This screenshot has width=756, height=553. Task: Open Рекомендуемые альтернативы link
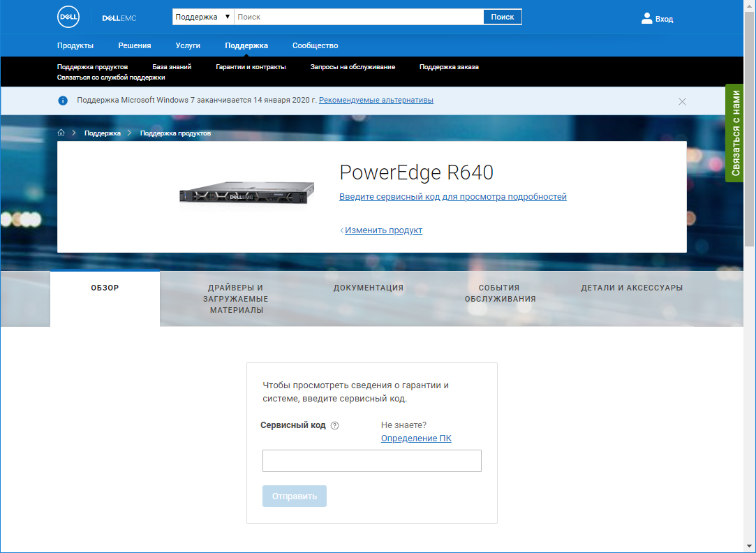click(x=376, y=101)
